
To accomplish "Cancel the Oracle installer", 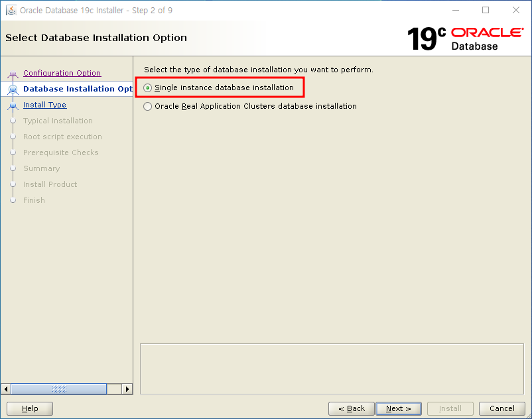I will pyautogui.click(x=501, y=408).
